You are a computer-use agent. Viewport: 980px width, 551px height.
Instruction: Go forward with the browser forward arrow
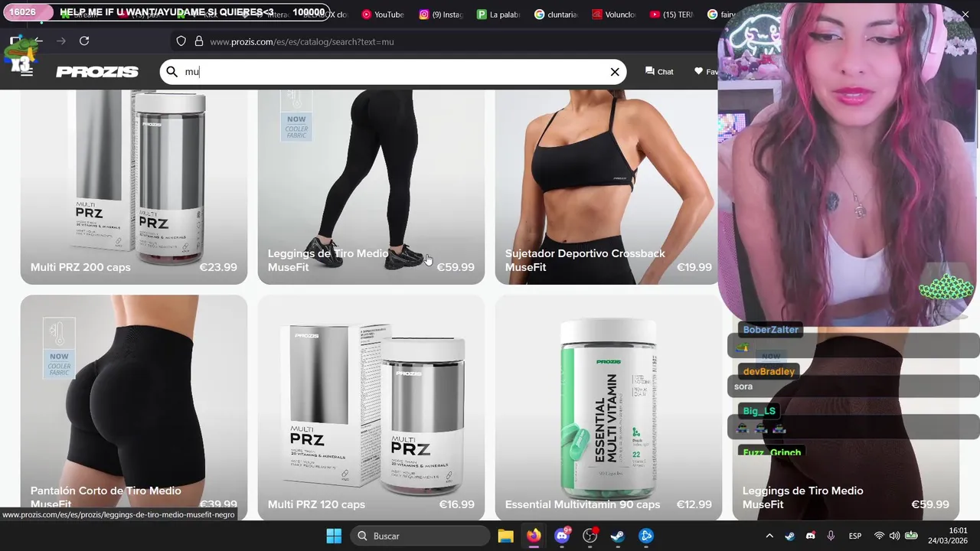click(x=61, y=41)
